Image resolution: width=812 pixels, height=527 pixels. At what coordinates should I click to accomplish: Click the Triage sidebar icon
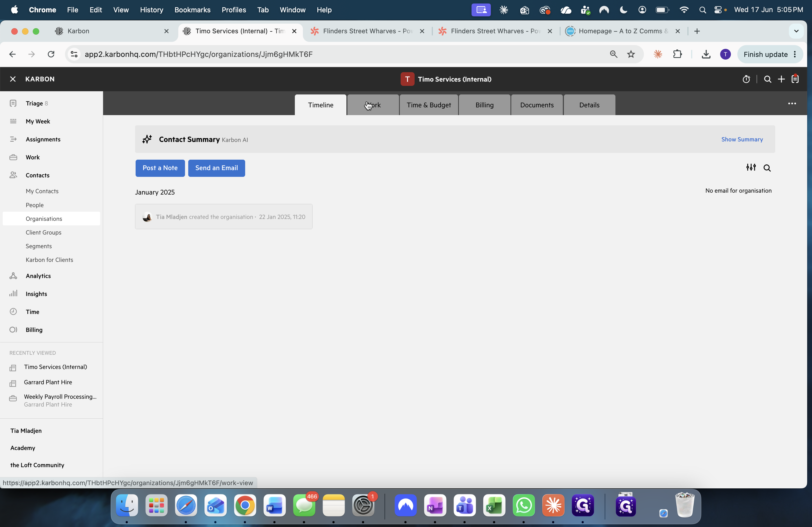click(13, 103)
